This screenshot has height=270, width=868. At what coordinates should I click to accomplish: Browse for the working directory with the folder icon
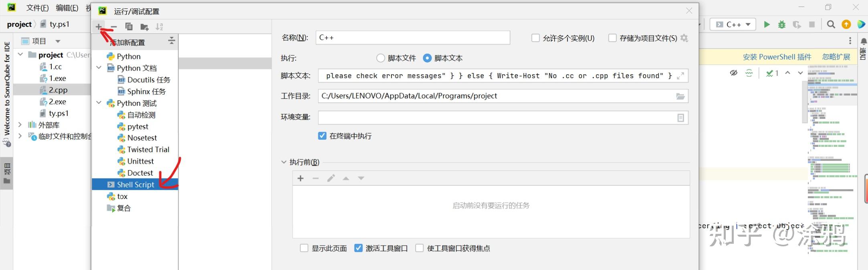(x=680, y=96)
